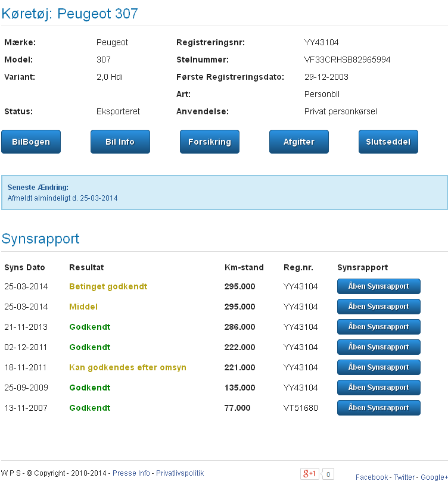
Task: Click the Reg.nr. column header
Action: 298,267
